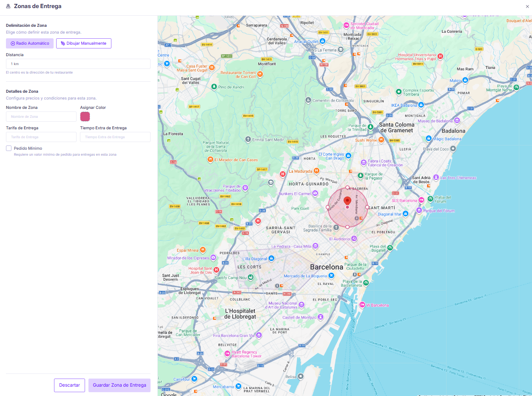532x396 pixels.
Task: Enable the Pedido Mínimo checkbox
Action: coord(9,148)
